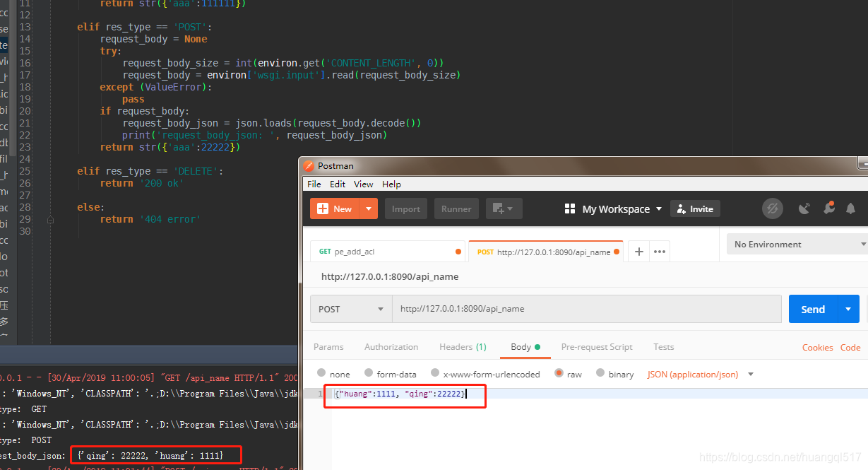The height and width of the screenshot is (470, 868).
Task: Open the dropdown arrow beside New button
Action: click(x=369, y=208)
